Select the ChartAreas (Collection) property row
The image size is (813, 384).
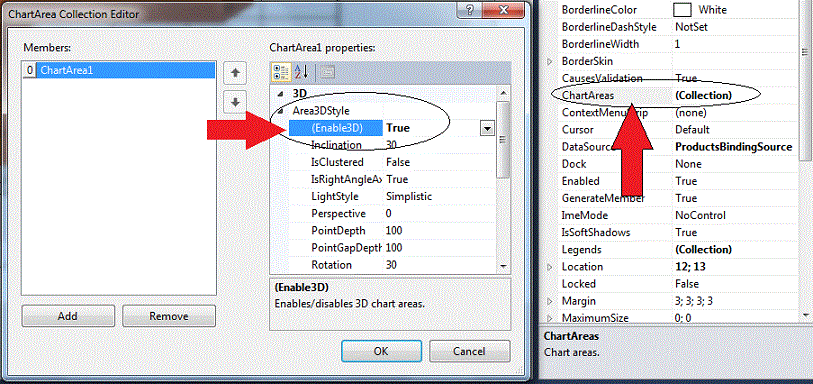pos(677,95)
